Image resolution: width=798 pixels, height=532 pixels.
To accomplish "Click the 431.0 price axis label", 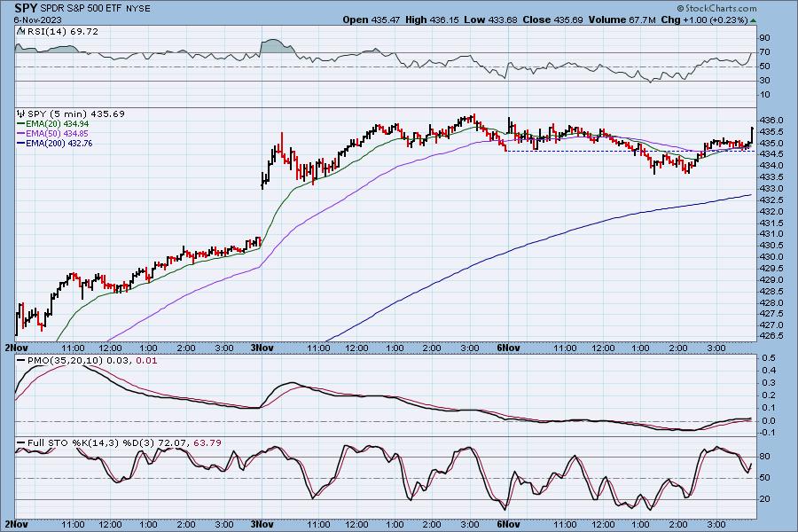I will (x=771, y=234).
